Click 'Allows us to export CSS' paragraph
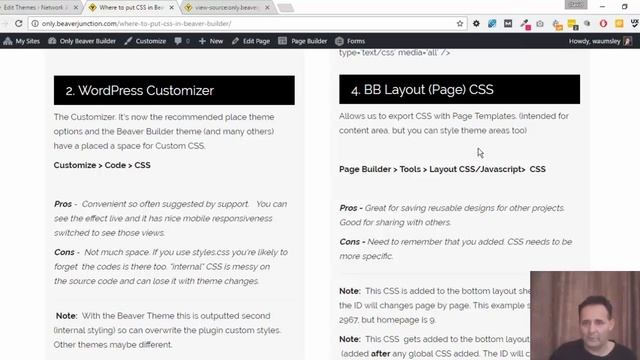 click(454, 123)
